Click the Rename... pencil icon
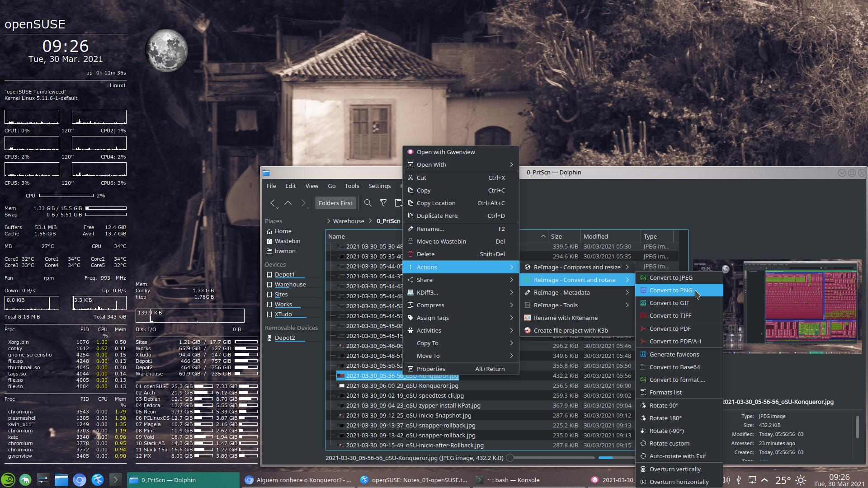Screen dimensions: 868x488 [410, 229]
